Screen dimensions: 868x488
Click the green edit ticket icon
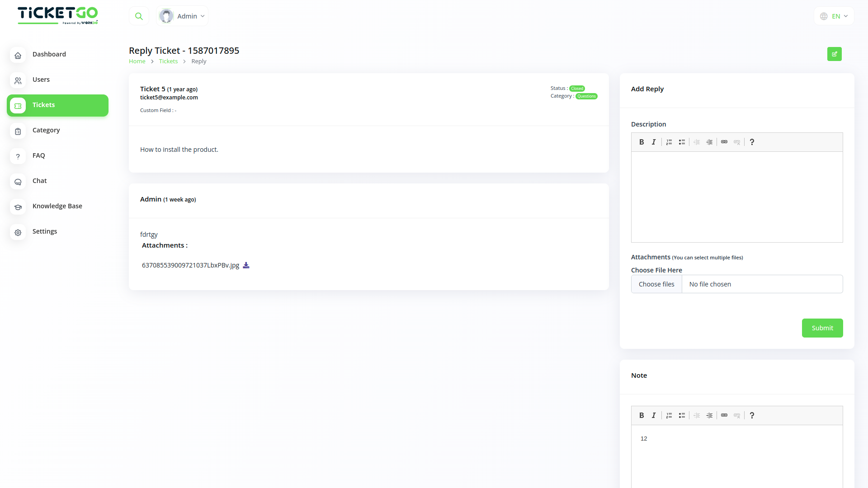click(834, 54)
